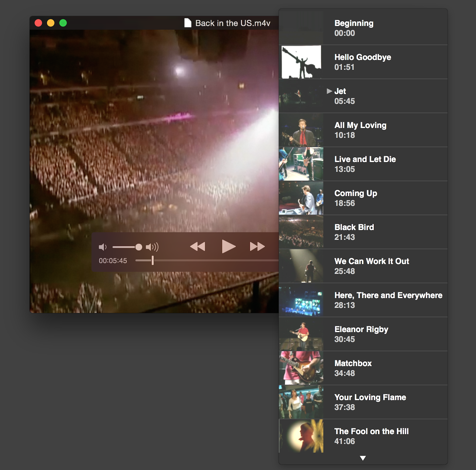
Task: Minimize the video player window
Action: tap(51, 23)
